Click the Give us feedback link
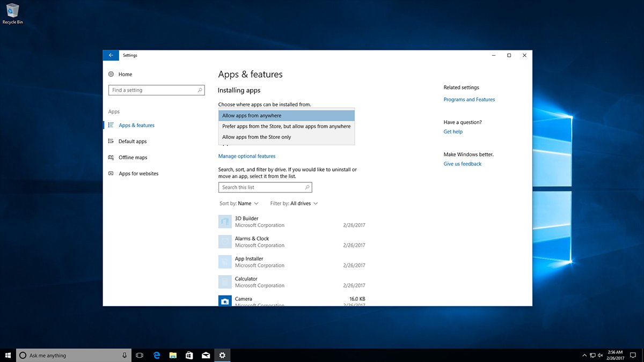The image size is (644, 362). [463, 164]
